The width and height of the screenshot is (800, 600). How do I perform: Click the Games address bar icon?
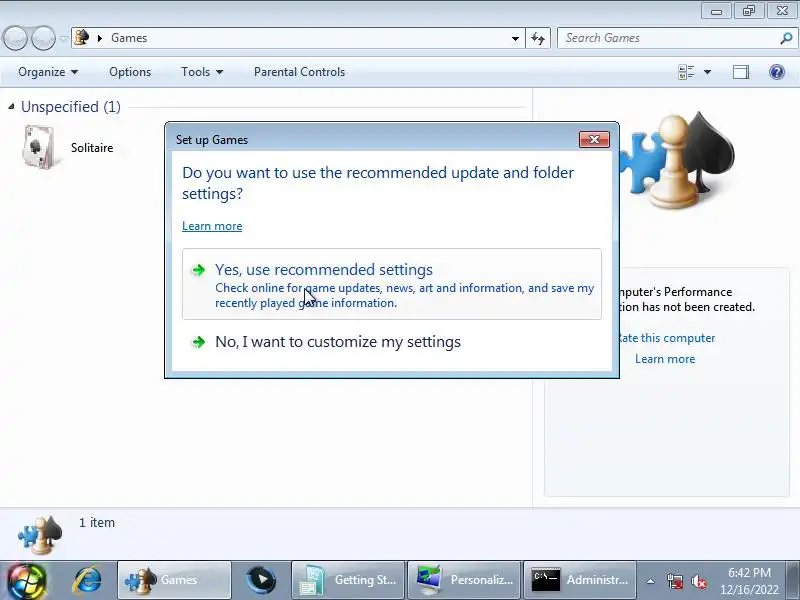82,38
